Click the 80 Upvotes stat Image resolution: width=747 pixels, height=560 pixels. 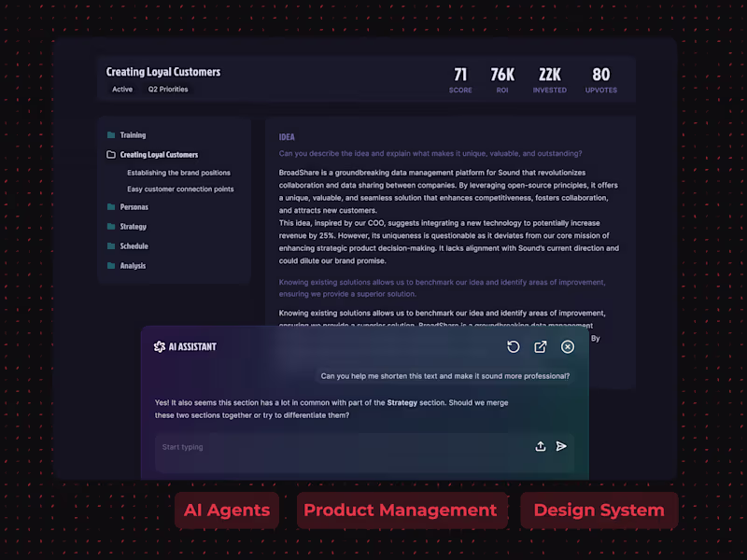(600, 79)
